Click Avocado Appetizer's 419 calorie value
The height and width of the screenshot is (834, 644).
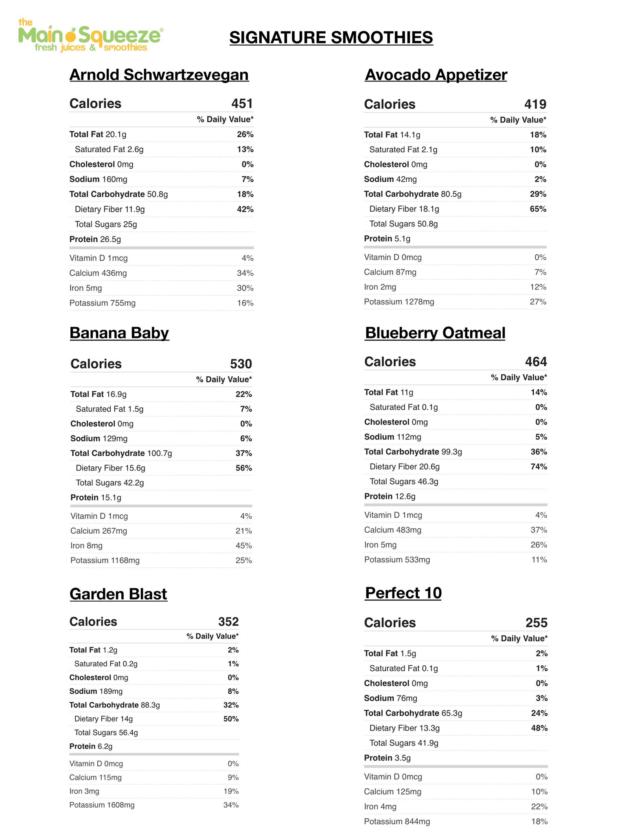click(535, 105)
